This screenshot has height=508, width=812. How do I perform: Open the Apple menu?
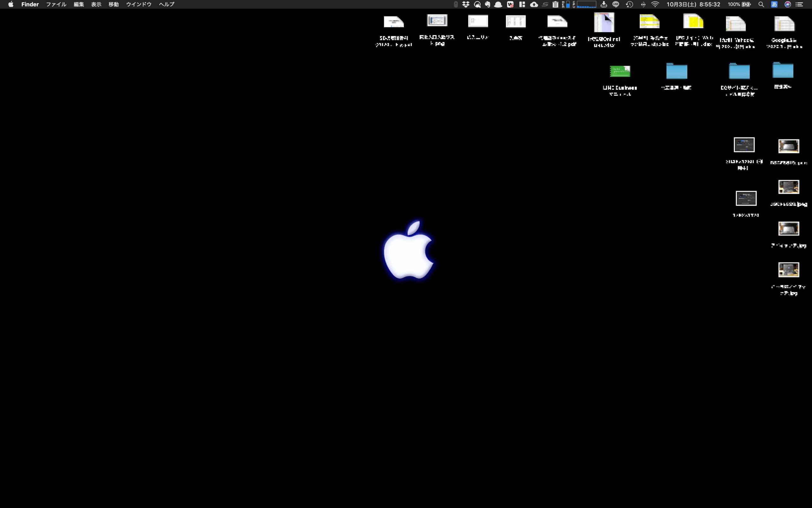coord(11,4)
